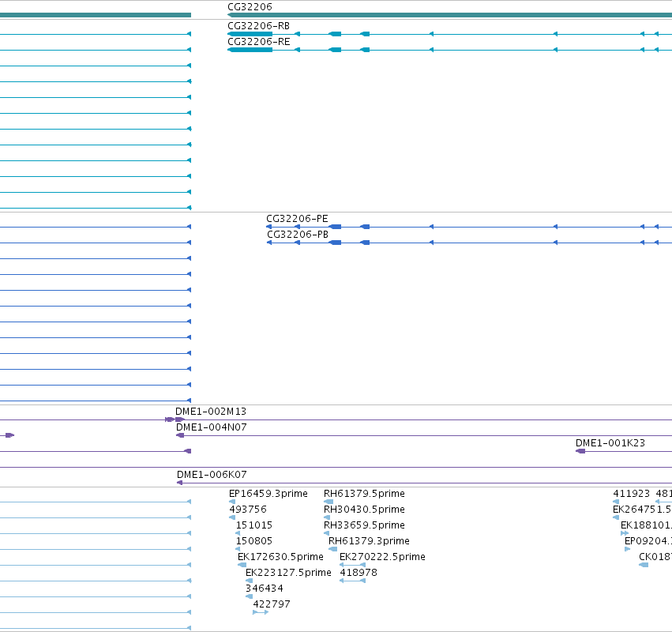672x632 pixels.
Task: Click the EP16459.3prime EST label
Action: click(x=268, y=494)
